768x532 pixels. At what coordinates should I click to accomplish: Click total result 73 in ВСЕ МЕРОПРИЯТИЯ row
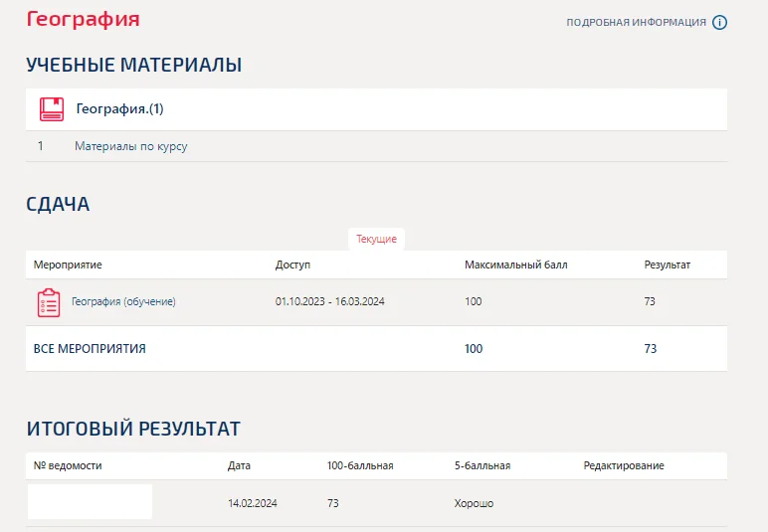tap(650, 349)
